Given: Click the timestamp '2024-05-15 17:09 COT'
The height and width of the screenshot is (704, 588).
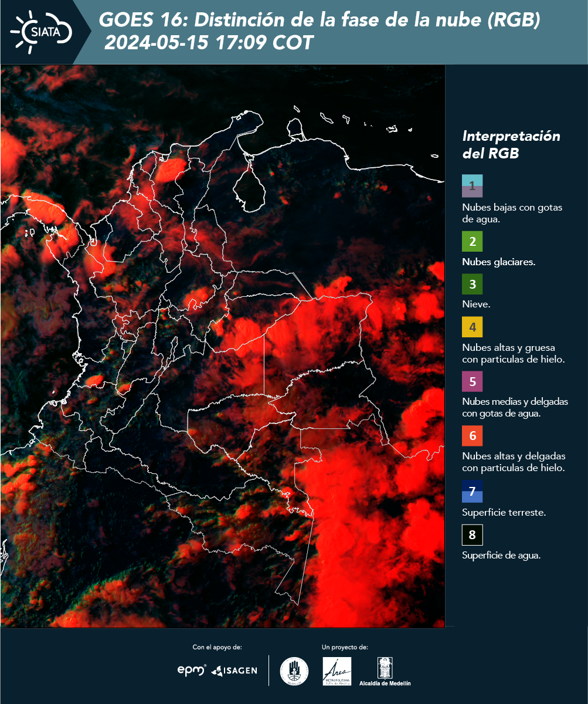Looking at the screenshot, I should [209, 43].
